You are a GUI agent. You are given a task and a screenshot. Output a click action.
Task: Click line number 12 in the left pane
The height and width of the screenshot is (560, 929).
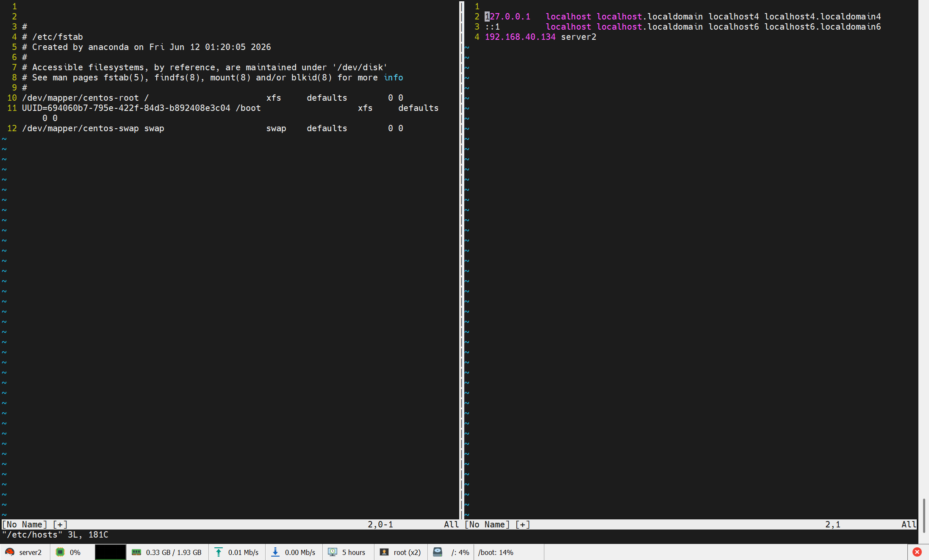click(x=12, y=128)
